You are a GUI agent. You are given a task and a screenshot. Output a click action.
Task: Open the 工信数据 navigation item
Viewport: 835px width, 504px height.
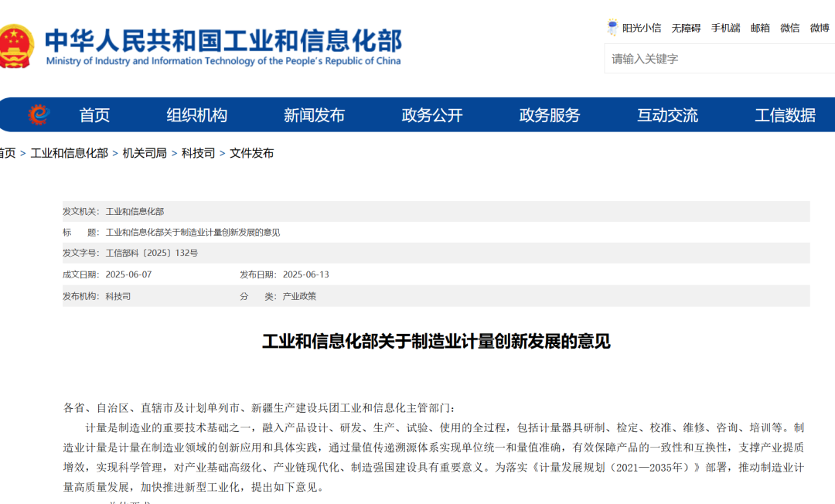click(x=785, y=115)
